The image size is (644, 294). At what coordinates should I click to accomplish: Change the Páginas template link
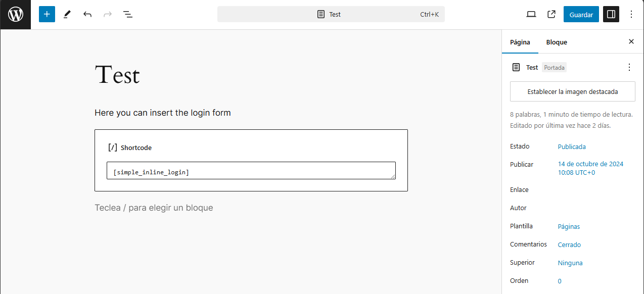coord(569,226)
